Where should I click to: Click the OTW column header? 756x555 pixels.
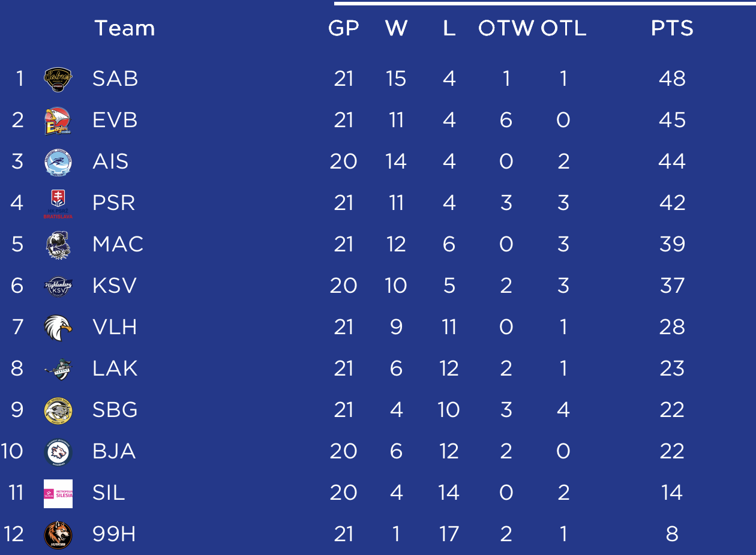pyautogui.click(x=506, y=28)
